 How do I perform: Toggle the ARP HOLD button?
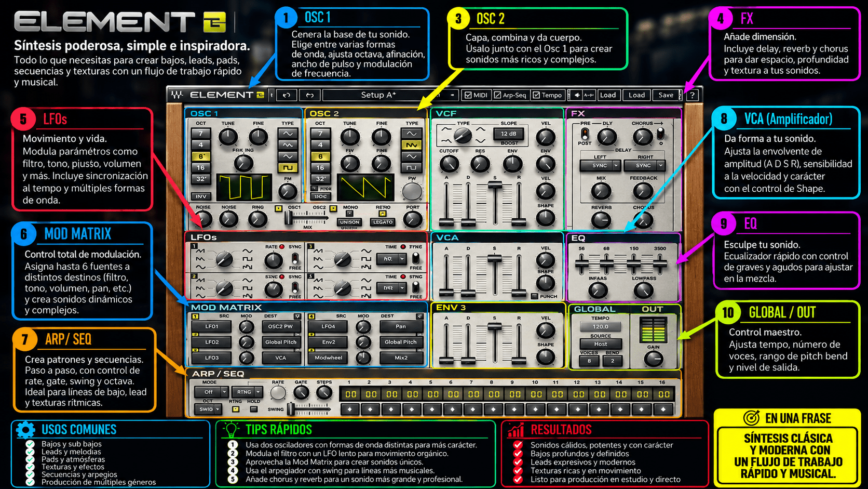tap(254, 409)
